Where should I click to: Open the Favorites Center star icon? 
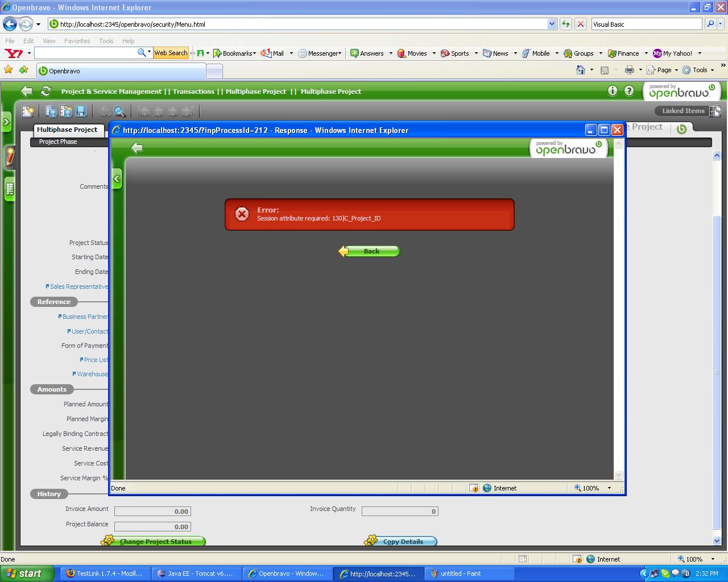[x=9, y=70]
